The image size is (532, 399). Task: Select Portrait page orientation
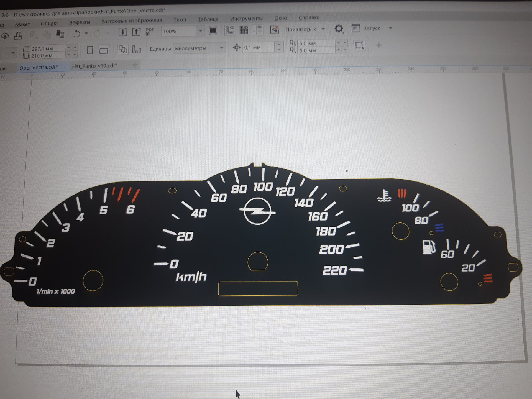tap(90, 50)
